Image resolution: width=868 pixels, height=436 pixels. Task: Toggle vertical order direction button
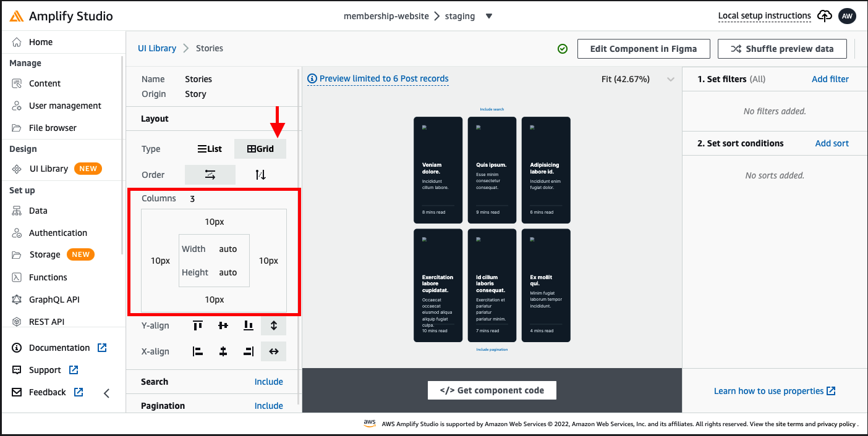pyautogui.click(x=261, y=175)
